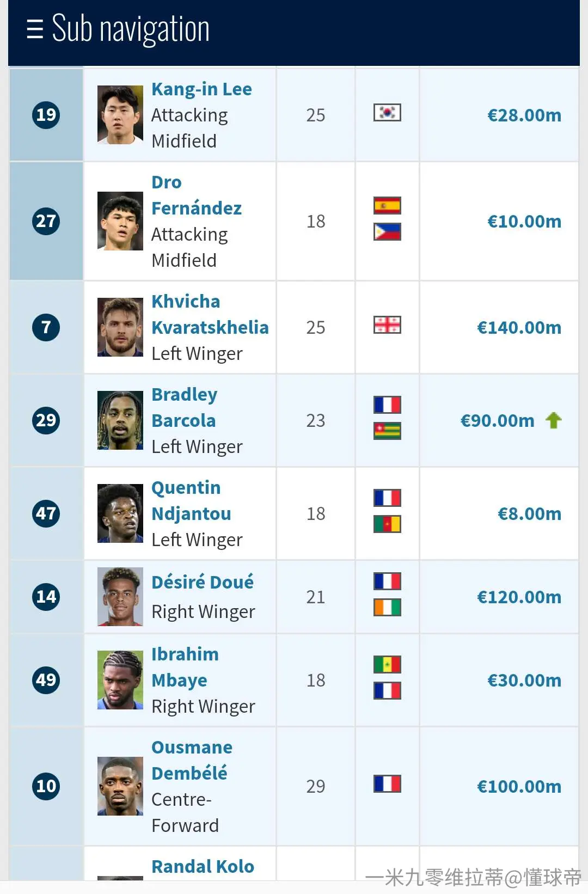Image resolution: width=588 pixels, height=894 pixels.
Task: Click the green market value up arrow
Action: (x=554, y=420)
